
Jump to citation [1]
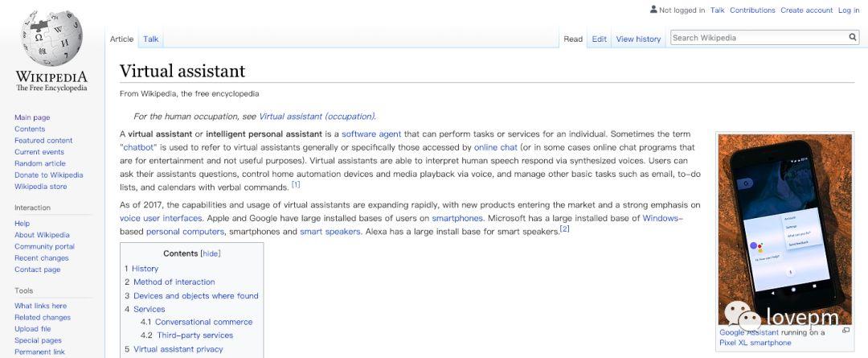(296, 185)
